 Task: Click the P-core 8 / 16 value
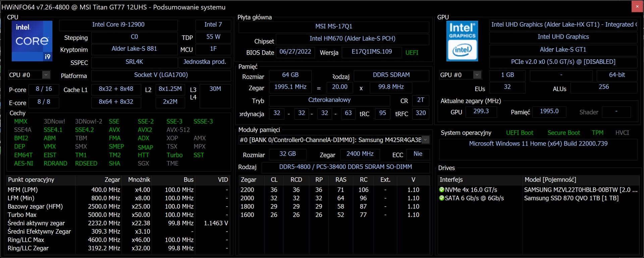tap(44, 89)
